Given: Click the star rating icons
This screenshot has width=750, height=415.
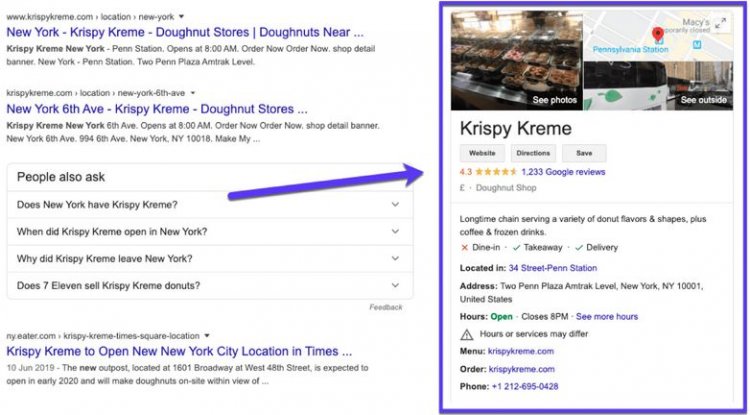Looking at the screenshot, I should coord(496,172).
